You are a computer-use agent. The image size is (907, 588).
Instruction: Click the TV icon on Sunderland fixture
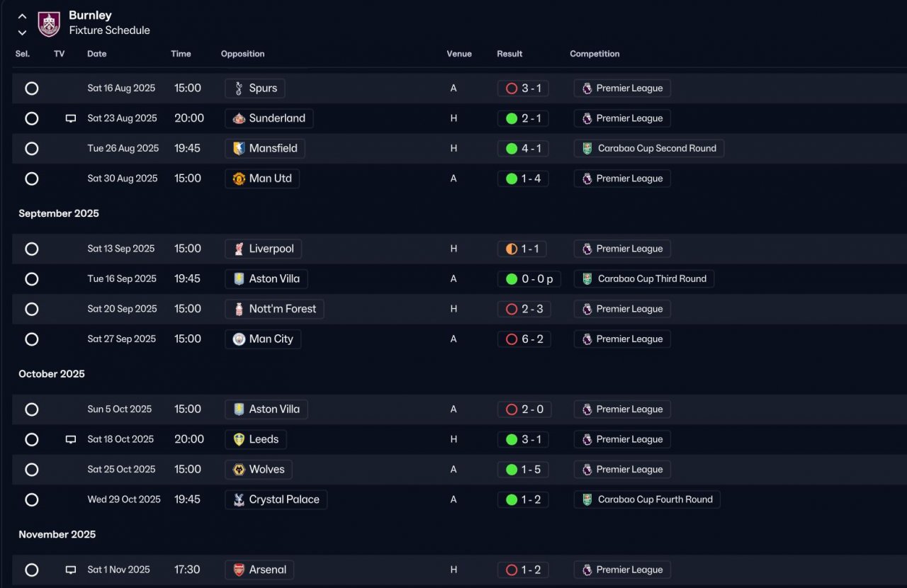[71, 119]
